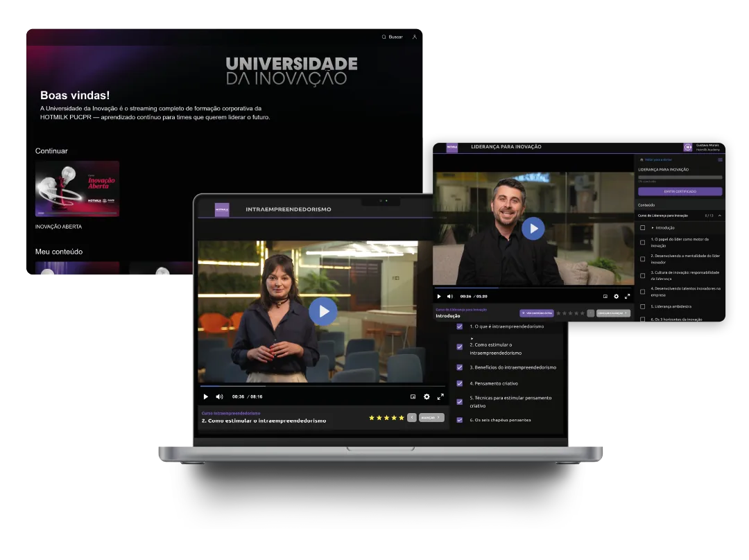Uncheck the 'Benefícios do intraempreendedorismo' checkbox
The width and height of the screenshot is (749, 560).
(x=460, y=367)
